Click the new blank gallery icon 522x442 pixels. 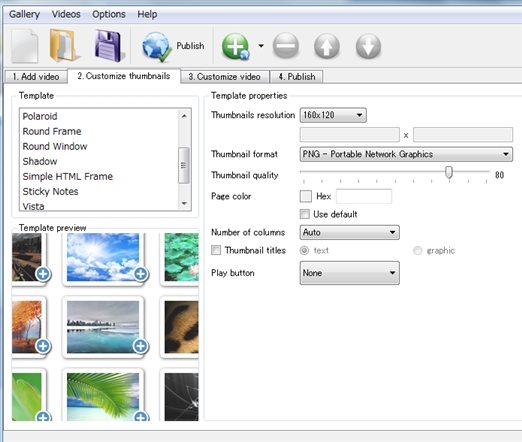pyautogui.click(x=25, y=46)
